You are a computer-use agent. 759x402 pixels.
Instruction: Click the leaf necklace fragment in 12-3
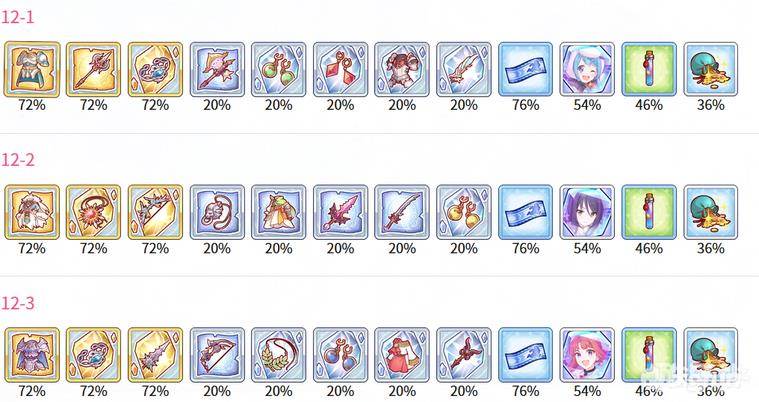278,355
